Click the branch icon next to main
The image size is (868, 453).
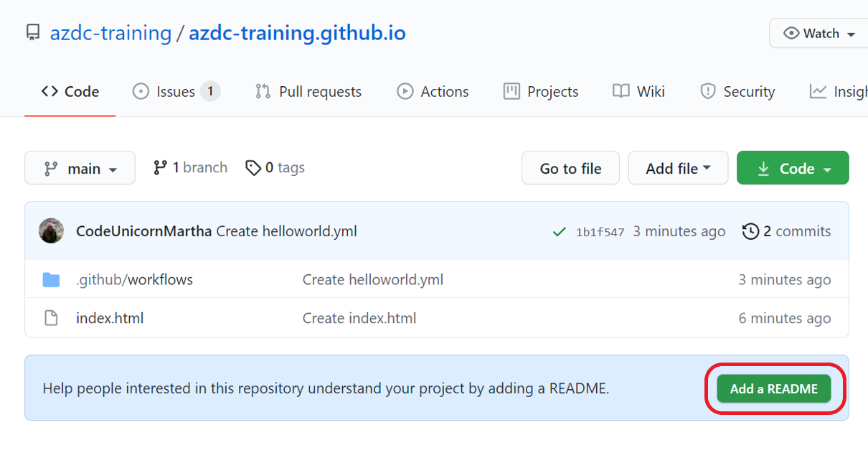pyautogui.click(x=159, y=167)
